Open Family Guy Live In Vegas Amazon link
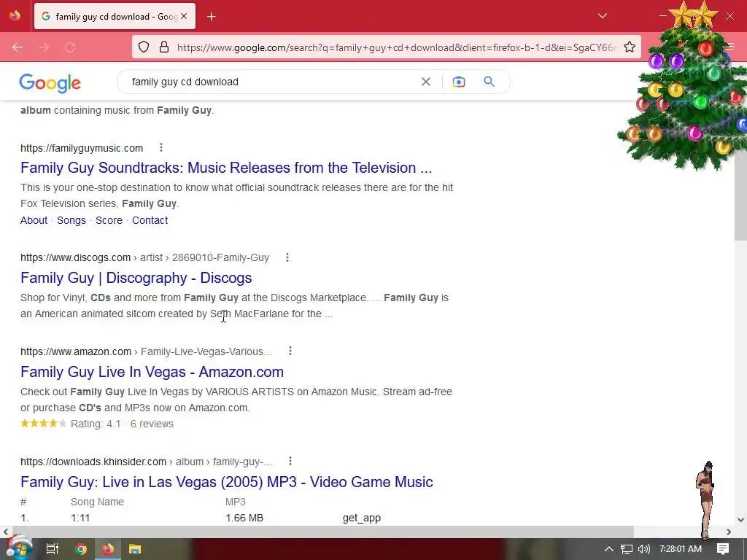 pos(152,372)
